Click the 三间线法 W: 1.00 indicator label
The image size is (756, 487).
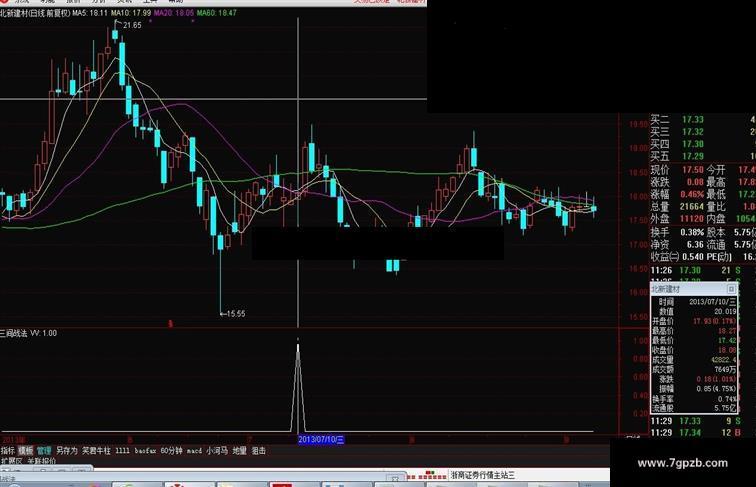click(x=28, y=333)
